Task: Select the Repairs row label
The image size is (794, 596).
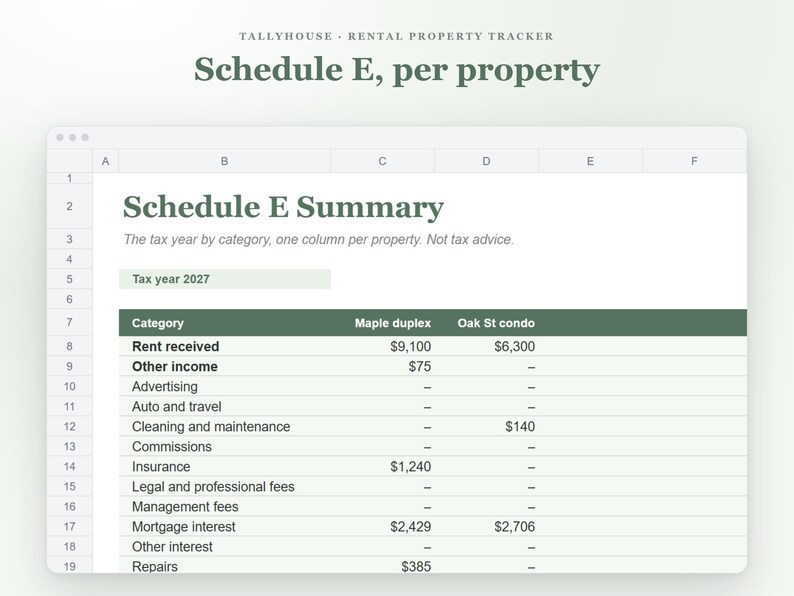Action: pyautogui.click(x=154, y=567)
